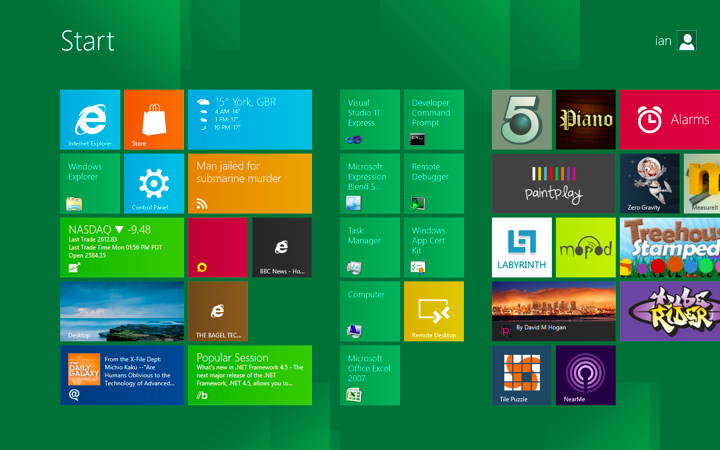Image resolution: width=720 pixels, height=450 pixels.
Task: Open the Alarms tile
Action: [670, 119]
